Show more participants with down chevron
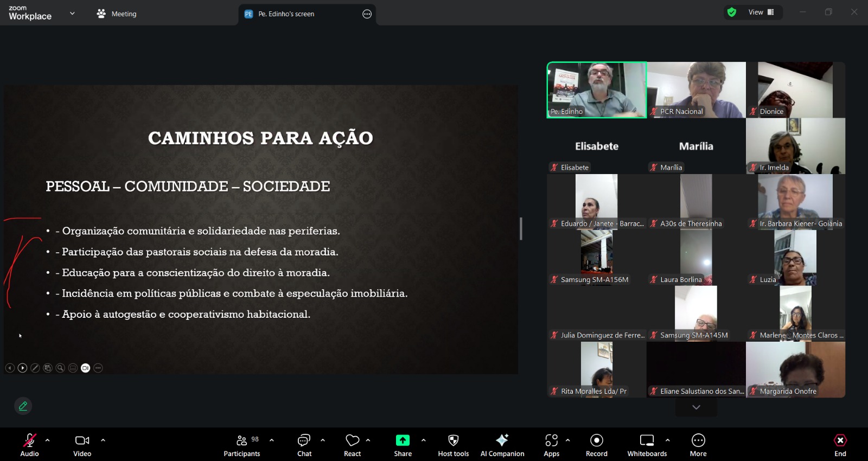 [x=696, y=407]
